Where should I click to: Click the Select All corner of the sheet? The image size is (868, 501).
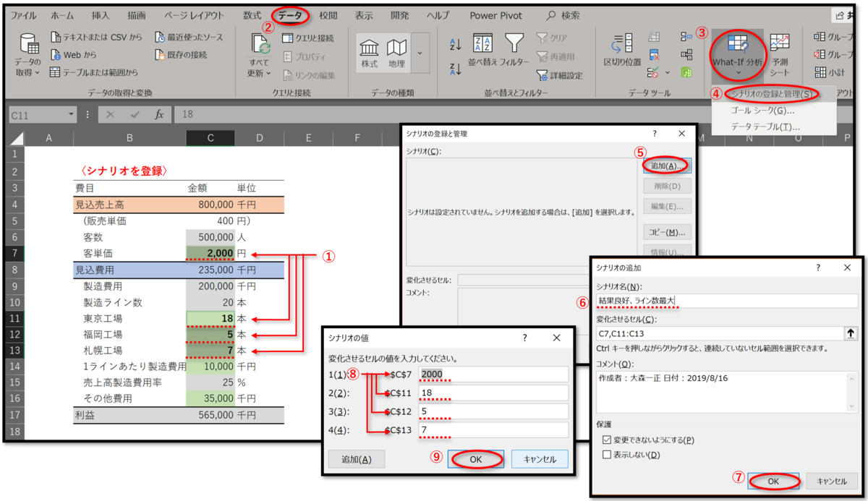click(16, 138)
